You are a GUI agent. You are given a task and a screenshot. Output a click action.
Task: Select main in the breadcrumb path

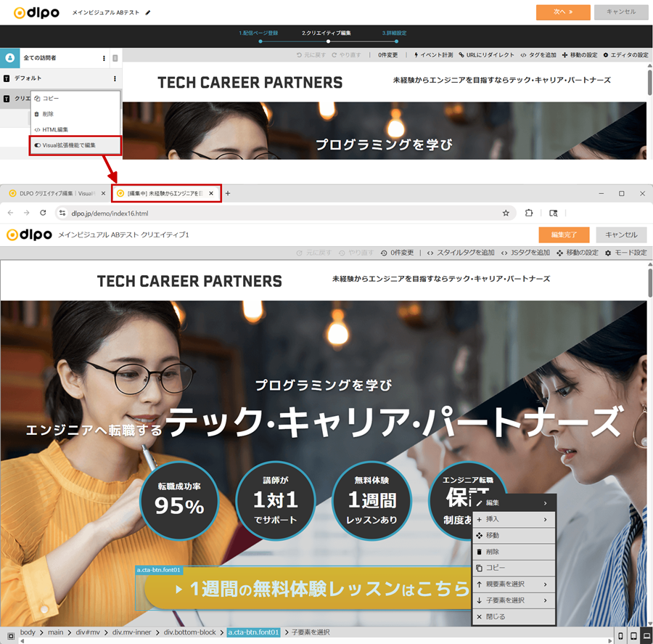[x=55, y=632]
